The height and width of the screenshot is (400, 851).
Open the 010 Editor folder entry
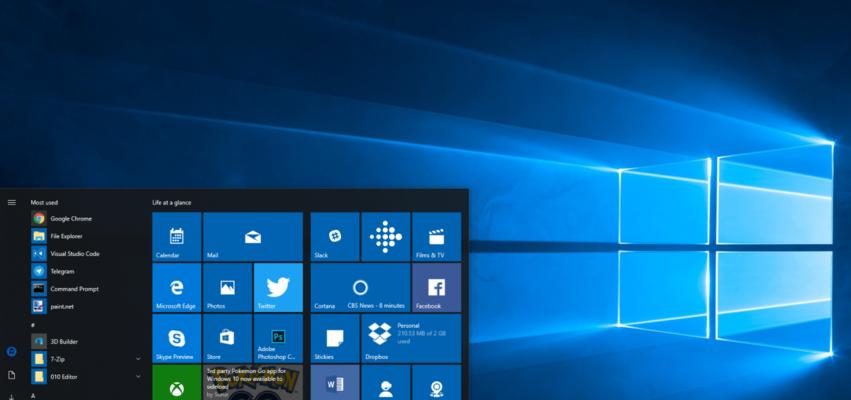click(87, 377)
